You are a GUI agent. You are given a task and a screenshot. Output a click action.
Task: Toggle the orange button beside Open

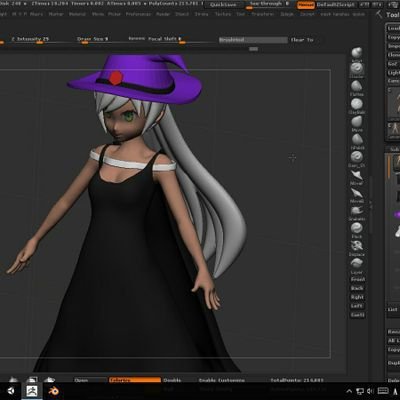click(x=135, y=380)
